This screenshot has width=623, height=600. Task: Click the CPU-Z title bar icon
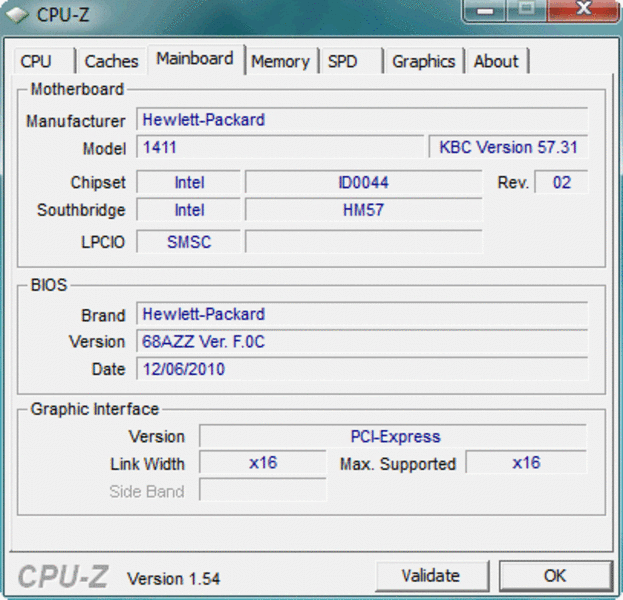point(17,14)
